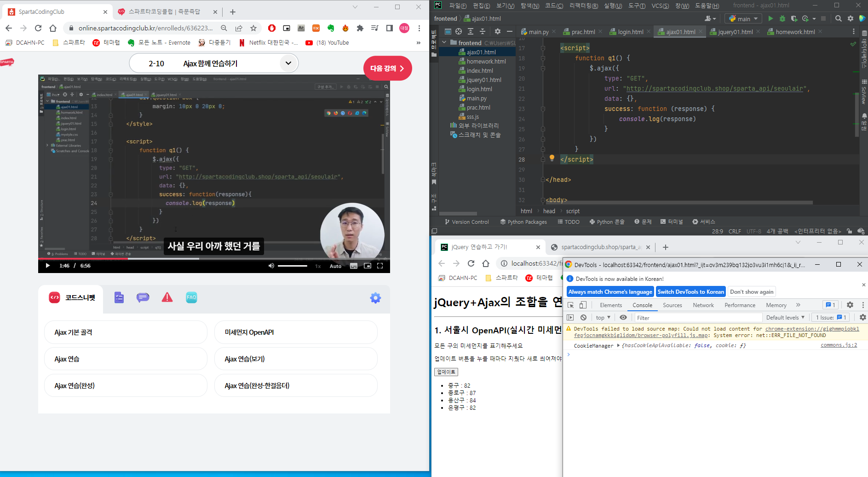Click the 업데이트 button on the page

[x=446, y=372]
